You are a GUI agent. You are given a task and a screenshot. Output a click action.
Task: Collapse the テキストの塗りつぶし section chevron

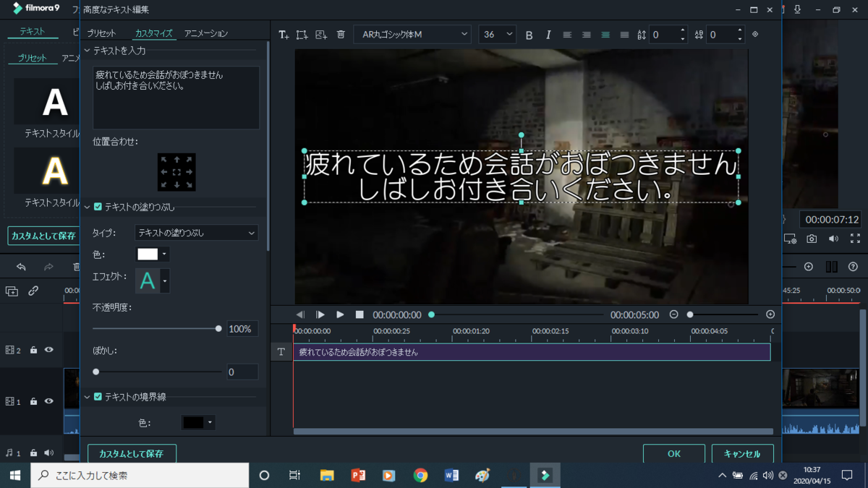click(x=87, y=207)
